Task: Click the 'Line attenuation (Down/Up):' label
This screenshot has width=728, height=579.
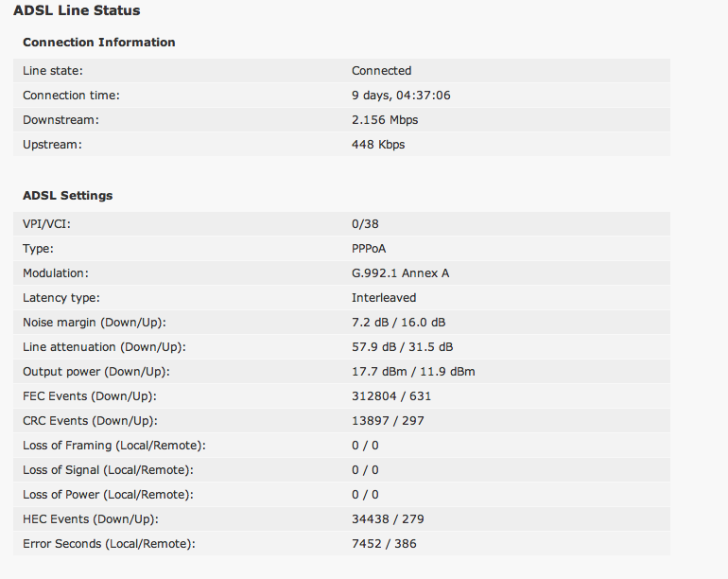Action: point(104,347)
